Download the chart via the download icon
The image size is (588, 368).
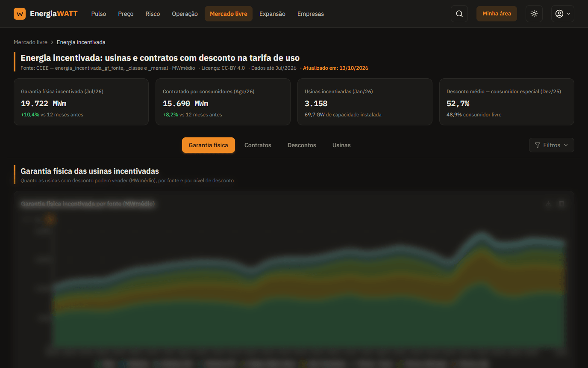coord(549,204)
